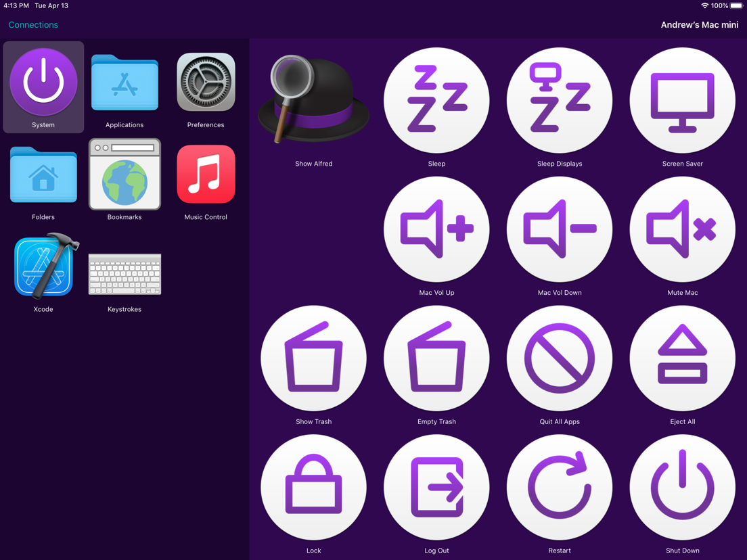Viewport: 747px width, 560px height.
Task: Tap the Log Out icon
Action: [x=436, y=487]
